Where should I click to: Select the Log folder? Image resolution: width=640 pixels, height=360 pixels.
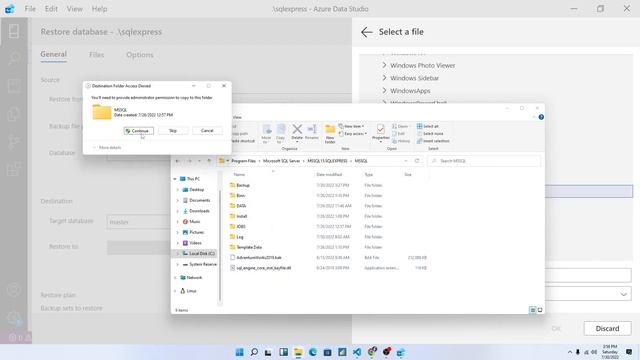(240, 237)
